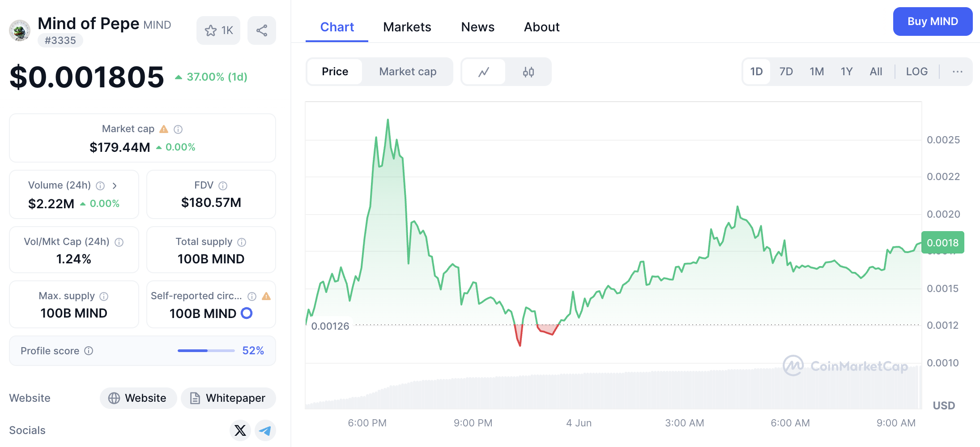Open the Whitepaper link button
Image resolution: width=980 pixels, height=447 pixels.
pyautogui.click(x=228, y=398)
